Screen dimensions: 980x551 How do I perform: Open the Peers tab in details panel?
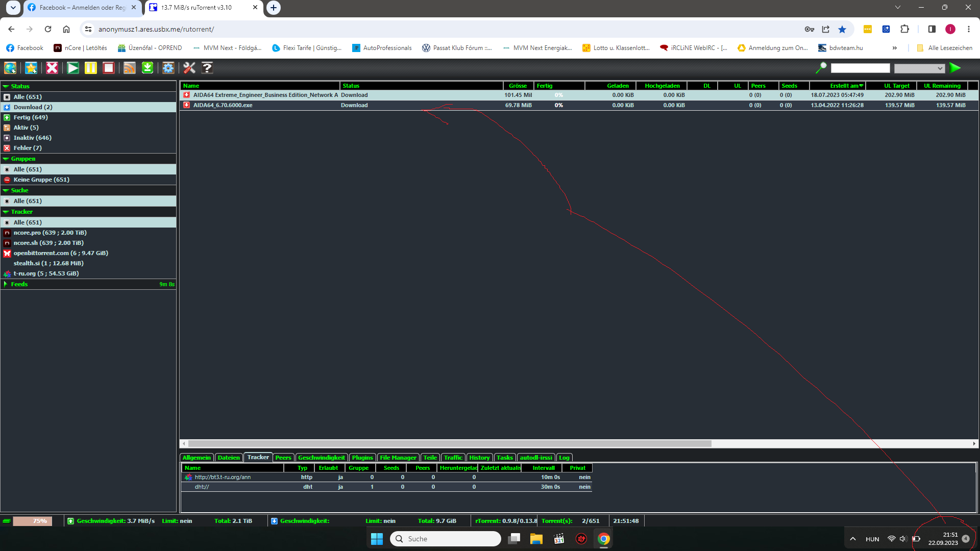point(283,458)
